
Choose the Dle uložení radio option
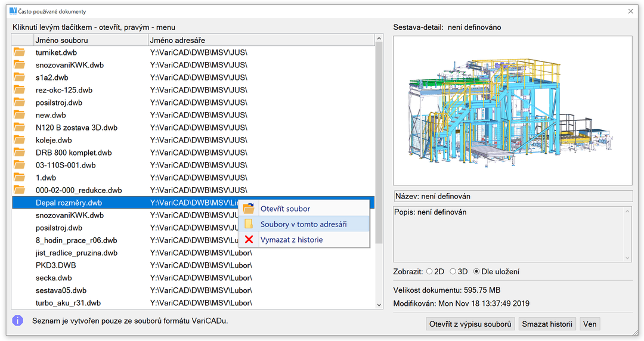(476, 272)
